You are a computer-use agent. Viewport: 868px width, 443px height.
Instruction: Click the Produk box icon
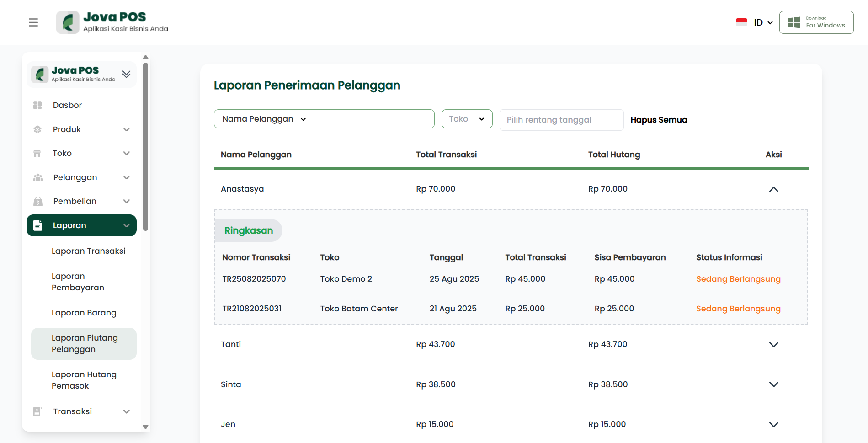click(x=37, y=129)
